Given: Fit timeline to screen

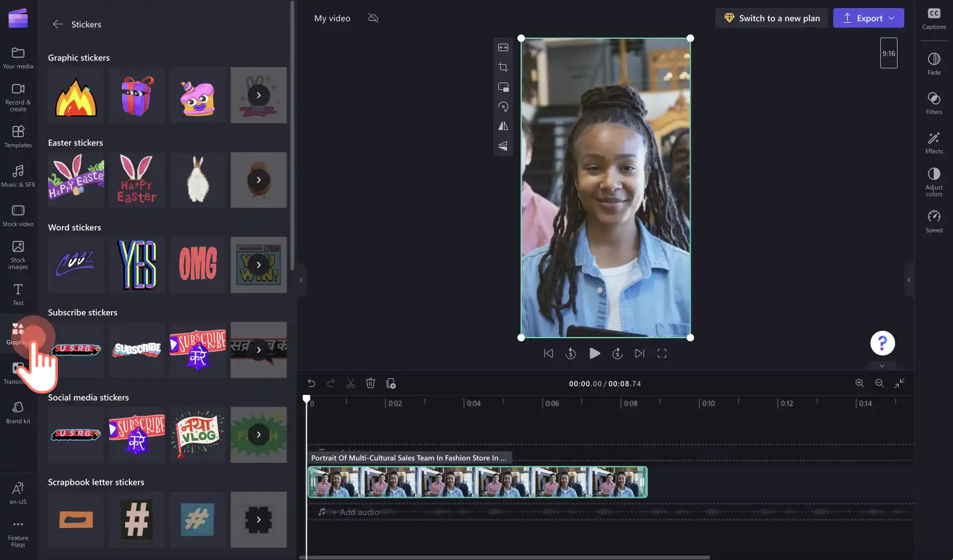Looking at the screenshot, I should pos(899,383).
